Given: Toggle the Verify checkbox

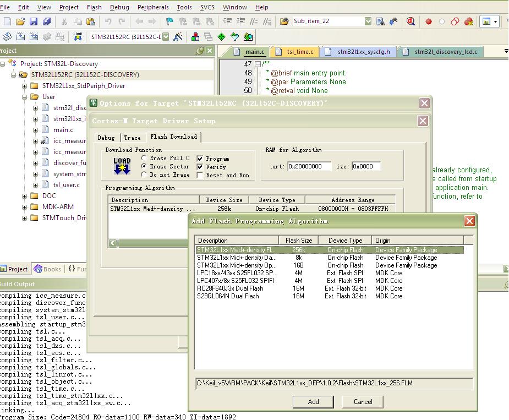Looking at the screenshot, I should [200, 167].
